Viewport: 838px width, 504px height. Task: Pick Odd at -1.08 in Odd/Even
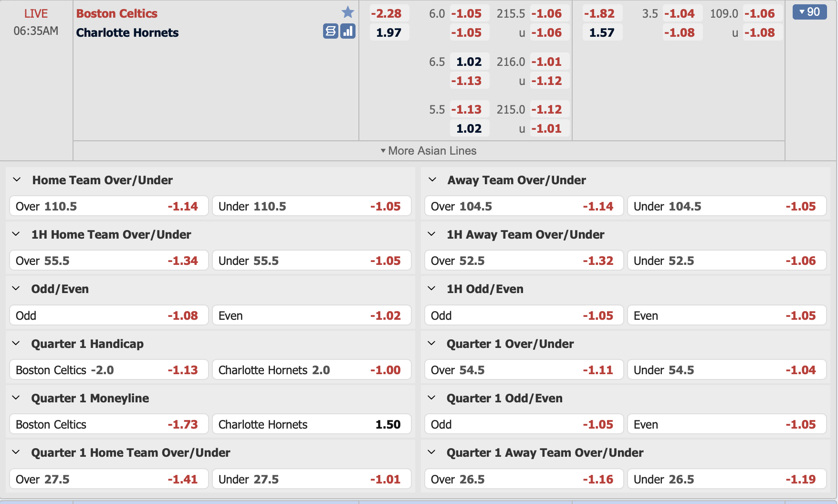coord(109,315)
